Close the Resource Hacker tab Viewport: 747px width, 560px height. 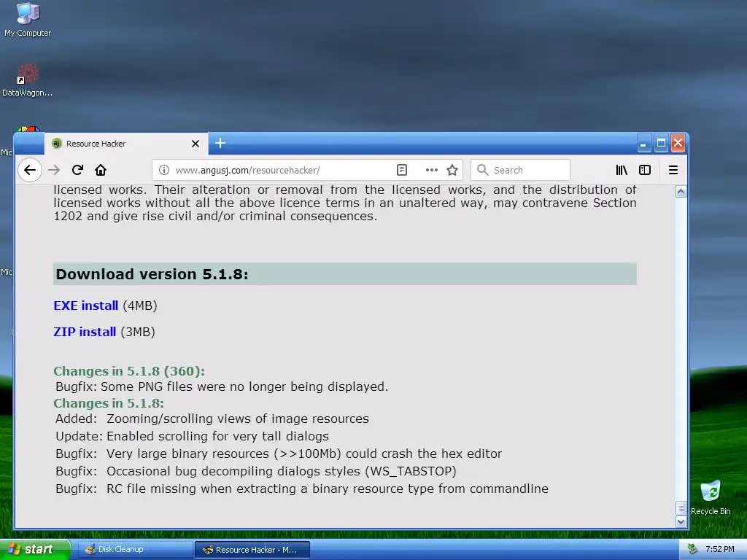pos(196,144)
